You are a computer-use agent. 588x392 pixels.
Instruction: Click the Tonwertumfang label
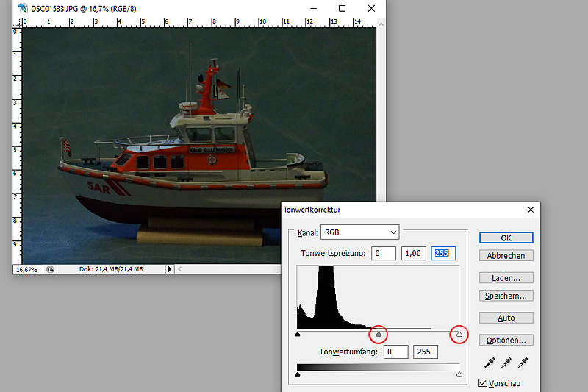(348, 352)
